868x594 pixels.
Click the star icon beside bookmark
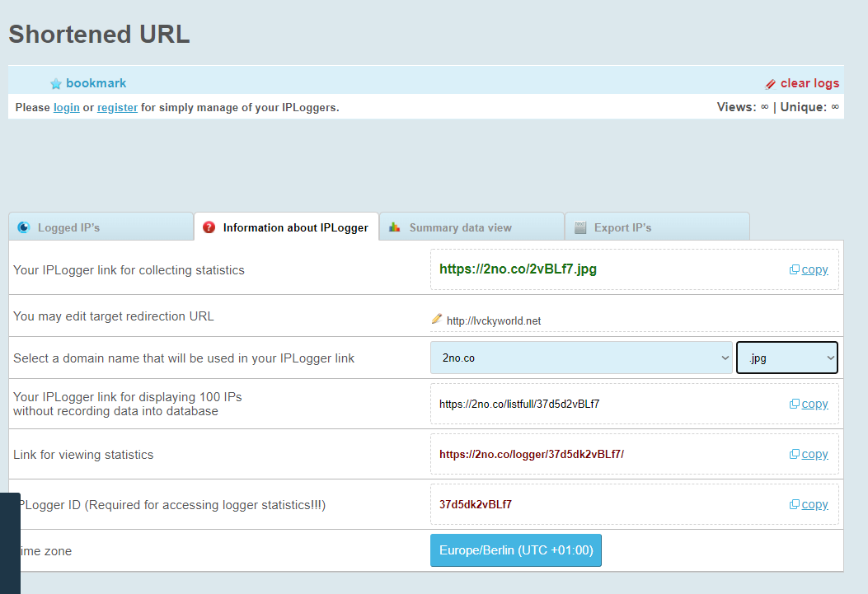pos(56,84)
